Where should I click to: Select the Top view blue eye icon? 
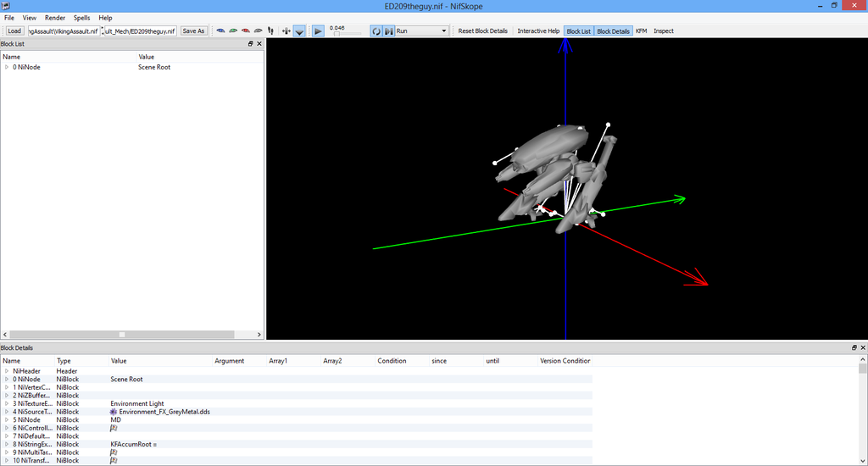pyautogui.click(x=221, y=31)
